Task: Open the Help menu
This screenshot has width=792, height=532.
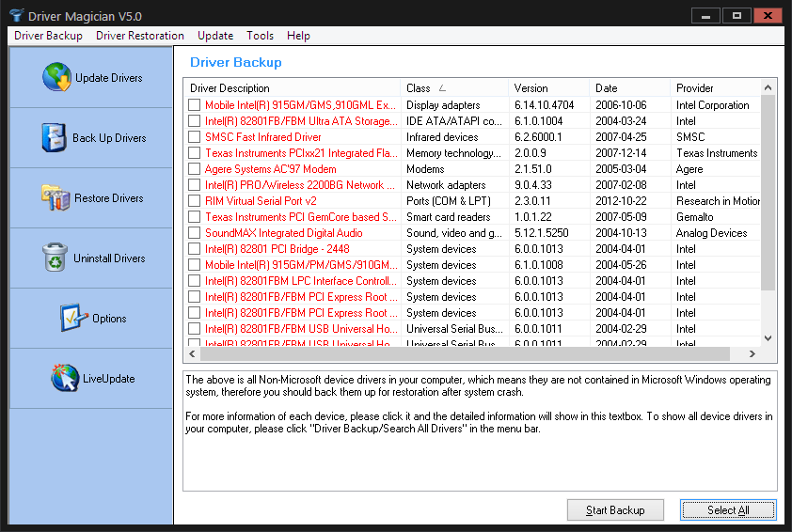Action: [x=298, y=36]
